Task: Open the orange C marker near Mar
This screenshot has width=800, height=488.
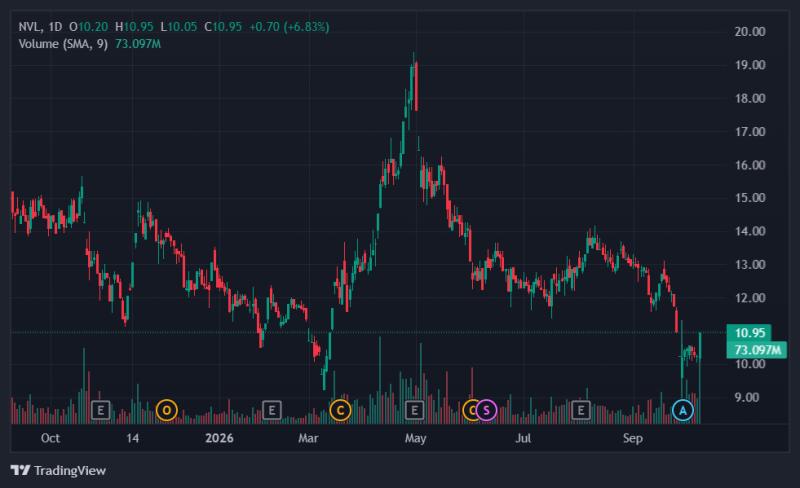Action: coord(340,410)
